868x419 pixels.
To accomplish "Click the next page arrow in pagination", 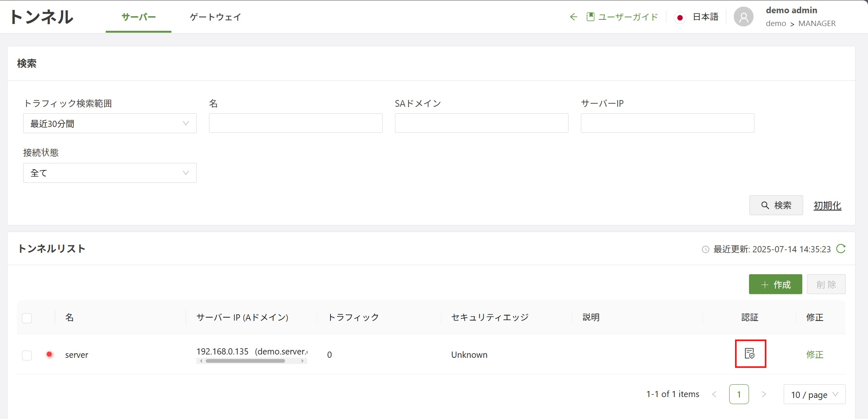I will coord(764,394).
